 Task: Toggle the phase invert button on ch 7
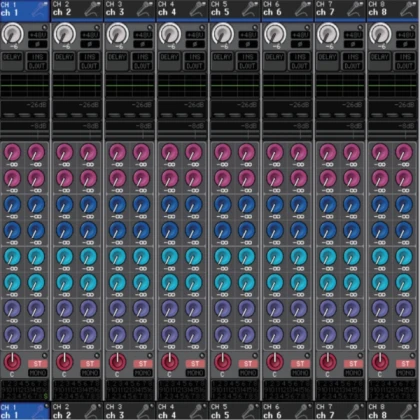click(353, 44)
